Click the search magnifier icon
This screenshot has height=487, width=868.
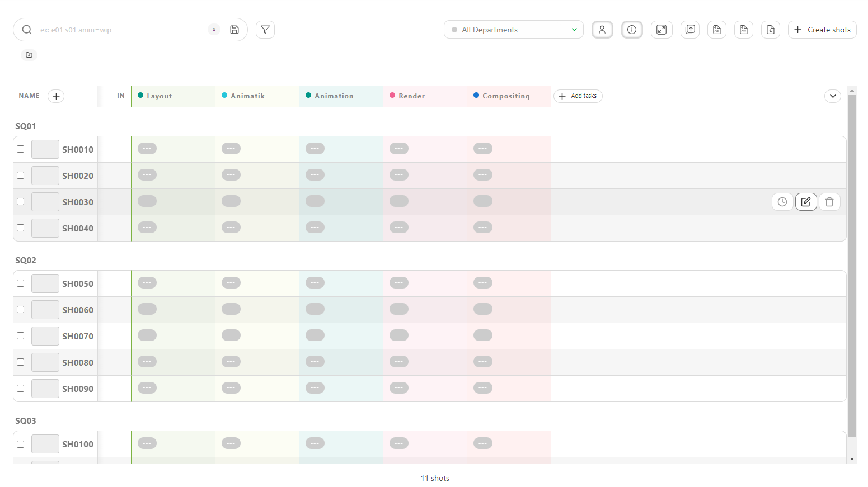click(x=27, y=30)
